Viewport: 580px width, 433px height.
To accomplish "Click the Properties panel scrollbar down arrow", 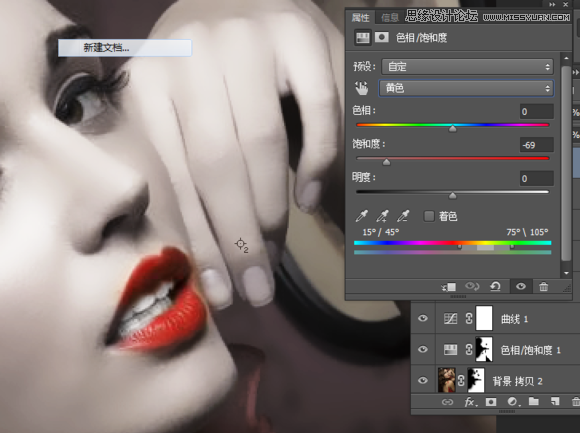I will tap(566, 273).
